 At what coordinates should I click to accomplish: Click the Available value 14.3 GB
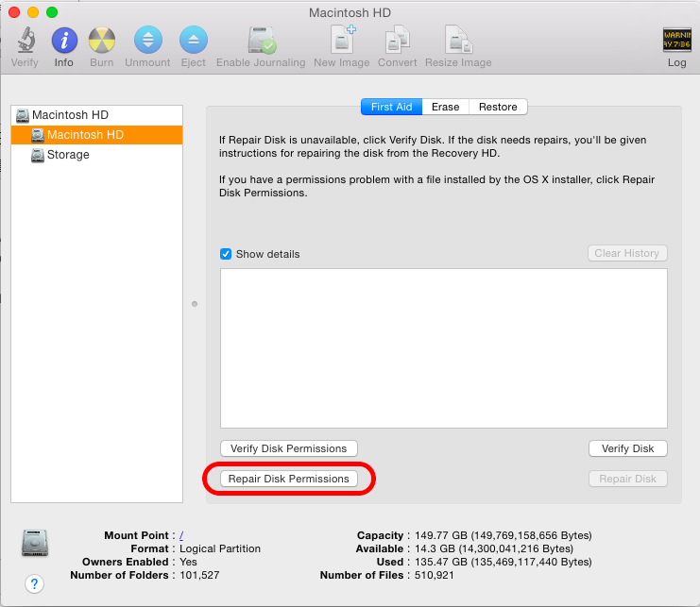pyautogui.click(x=494, y=548)
